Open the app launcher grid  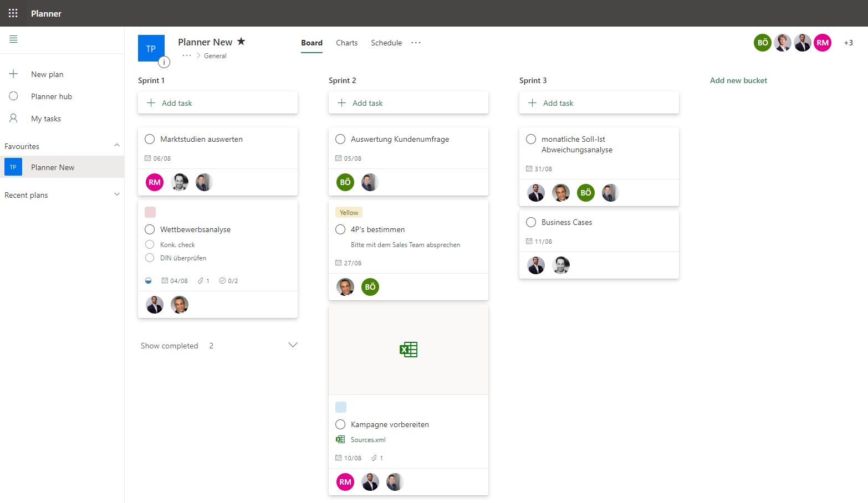coord(13,13)
